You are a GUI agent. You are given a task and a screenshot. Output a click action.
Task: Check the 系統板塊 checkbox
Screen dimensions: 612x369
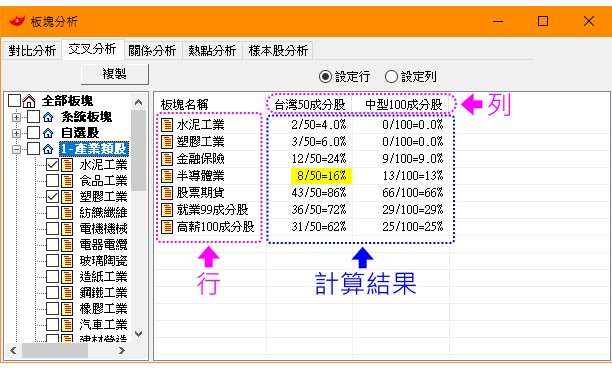[x=33, y=117]
